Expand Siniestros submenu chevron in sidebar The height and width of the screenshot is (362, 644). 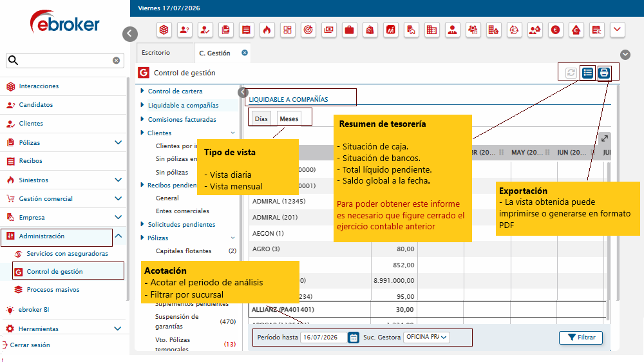(118, 180)
